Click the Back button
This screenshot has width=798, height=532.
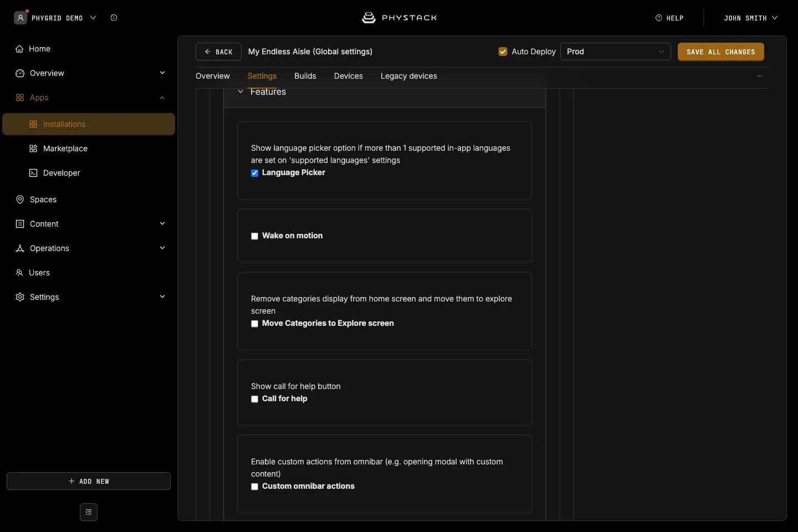coord(218,52)
